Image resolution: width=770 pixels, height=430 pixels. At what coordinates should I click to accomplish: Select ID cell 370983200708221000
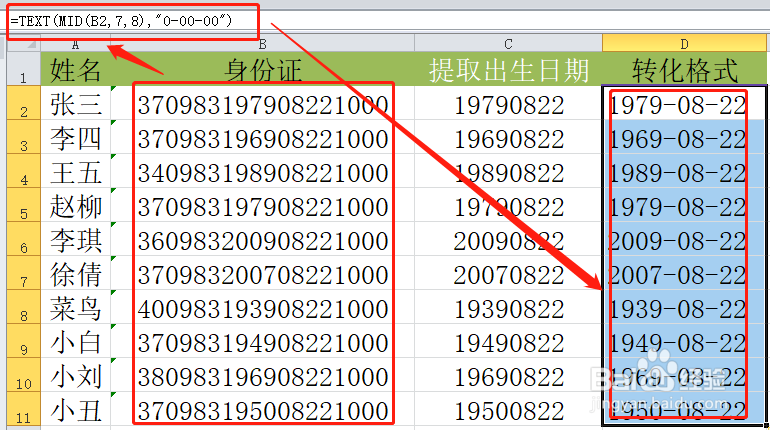tap(263, 272)
